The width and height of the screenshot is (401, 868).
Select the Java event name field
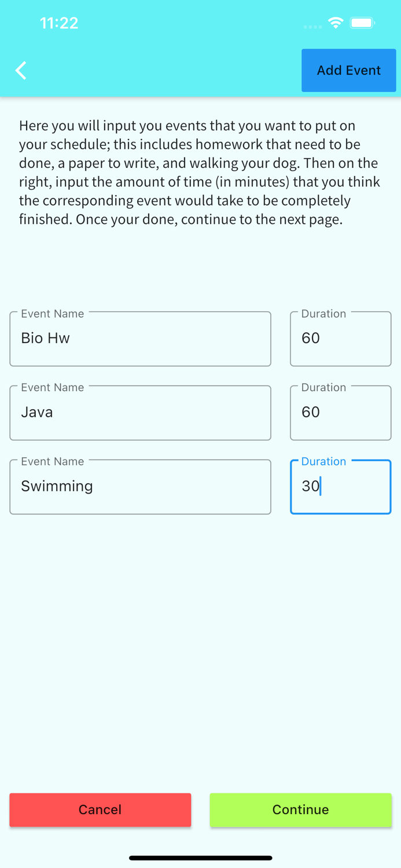tap(140, 413)
